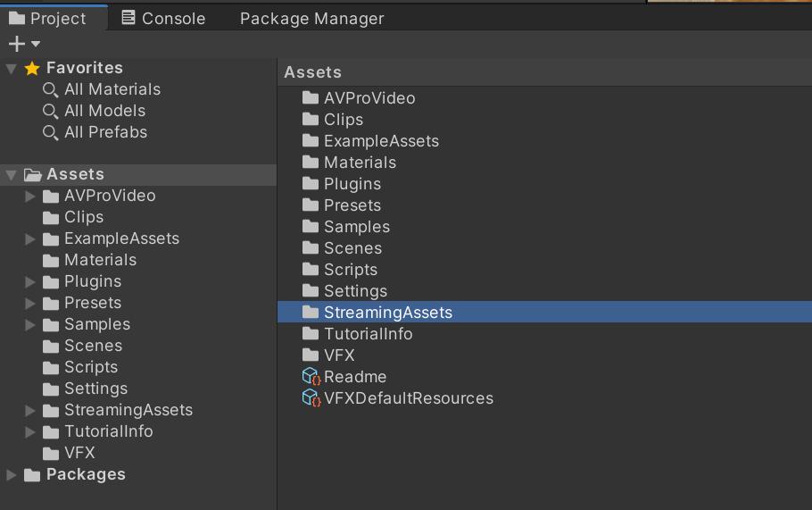Click the search icon next to All Prefabs

click(51, 132)
